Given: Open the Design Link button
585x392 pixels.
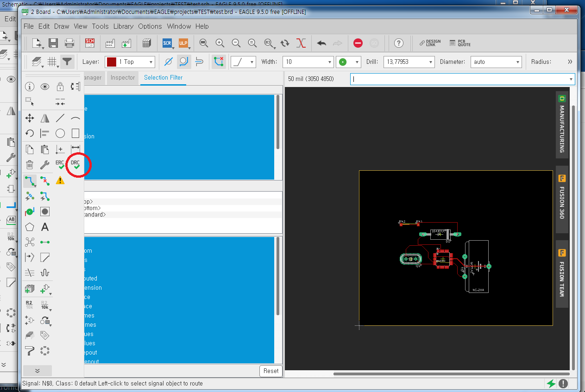Looking at the screenshot, I should 430,43.
